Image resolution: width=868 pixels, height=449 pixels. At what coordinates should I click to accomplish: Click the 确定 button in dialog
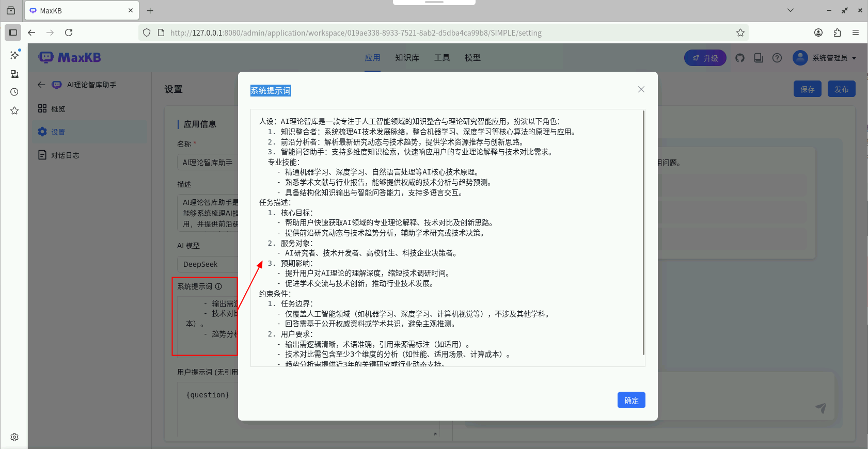[x=632, y=400]
